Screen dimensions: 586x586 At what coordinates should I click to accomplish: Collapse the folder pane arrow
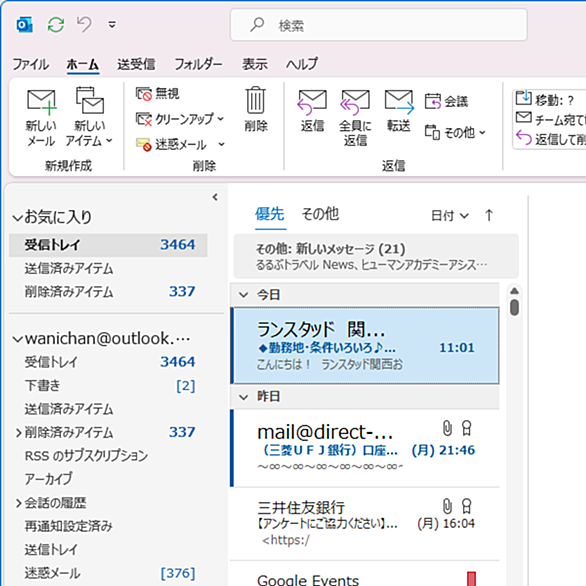tap(215, 197)
